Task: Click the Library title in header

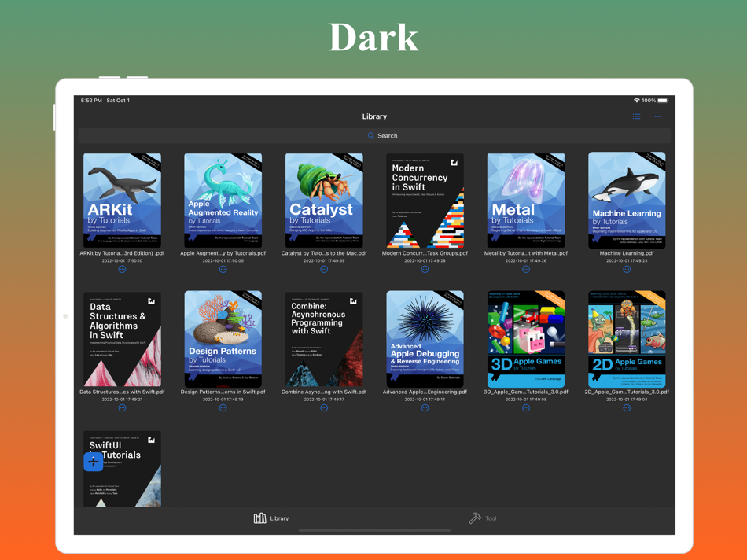Action: 374,116
